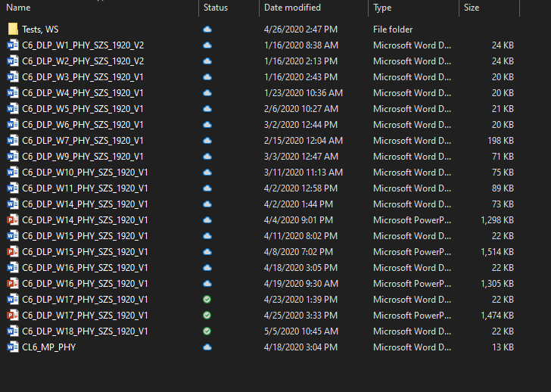Select the Word icon of C6_DLP_W3_PHY_SZS_1920_V1
This screenshot has width=551, height=392.
pos(13,77)
